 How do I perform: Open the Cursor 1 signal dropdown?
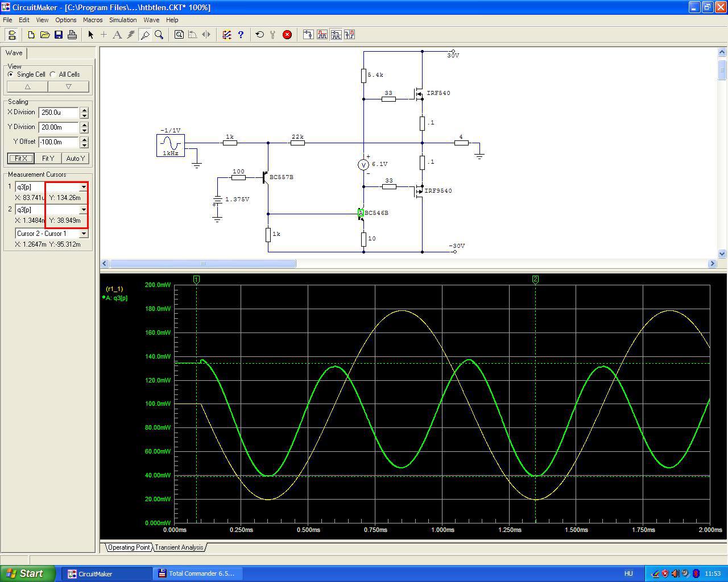(x=83, y=187)
